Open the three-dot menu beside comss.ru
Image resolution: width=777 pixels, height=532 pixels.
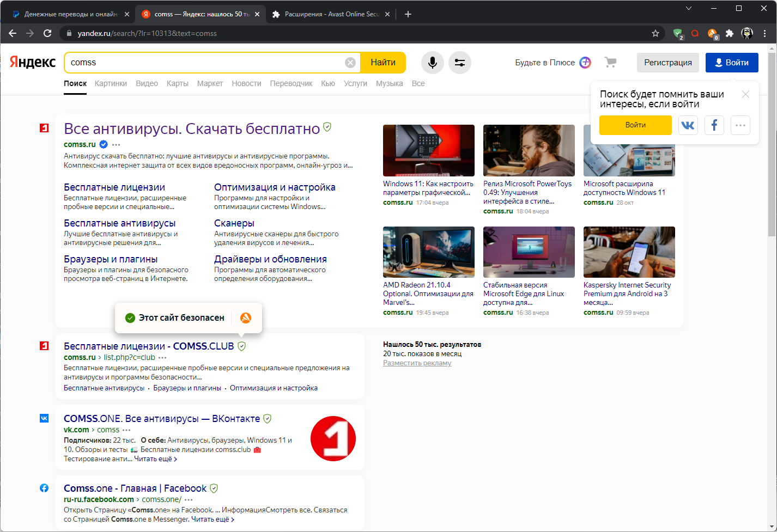point(116,145)
